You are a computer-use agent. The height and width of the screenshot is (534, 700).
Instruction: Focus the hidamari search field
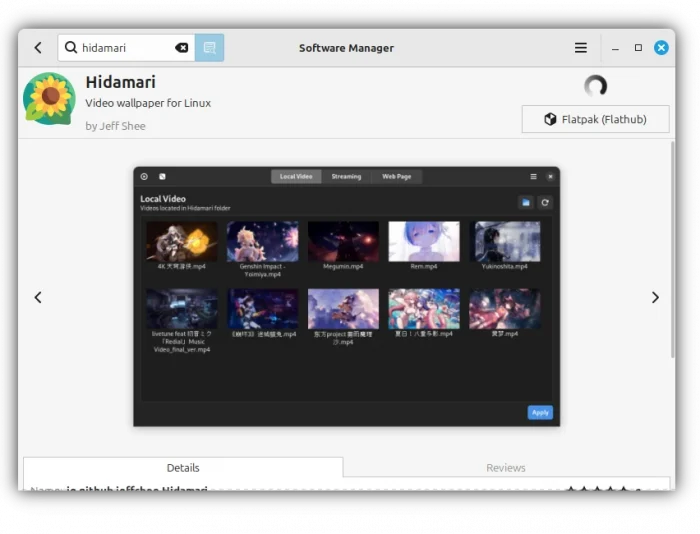click(x=127, y=48)
